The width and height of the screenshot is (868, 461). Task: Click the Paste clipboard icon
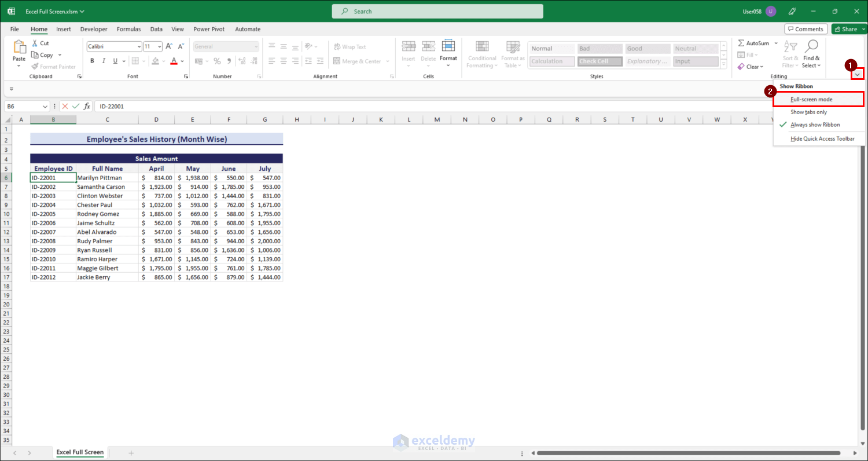point(19,47)
